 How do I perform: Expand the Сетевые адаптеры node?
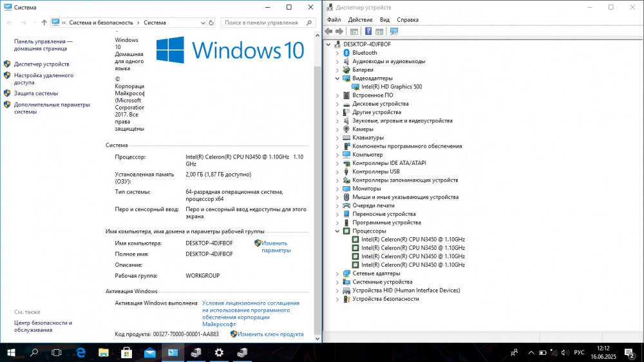tap(337, 274)
